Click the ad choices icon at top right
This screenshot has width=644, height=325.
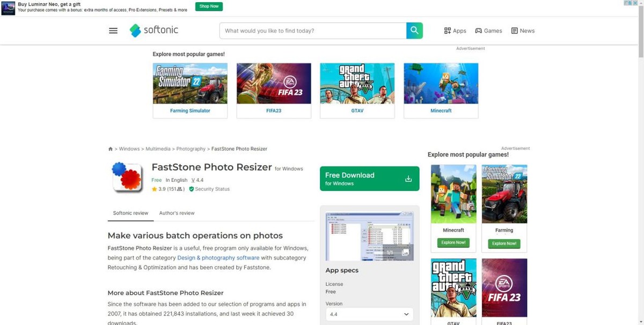(x=627, y=3)
